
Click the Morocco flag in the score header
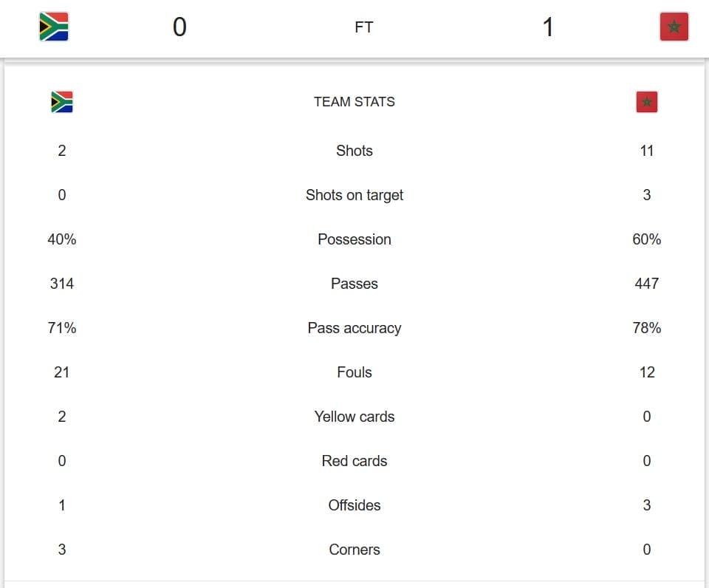[x=674, y=27]
